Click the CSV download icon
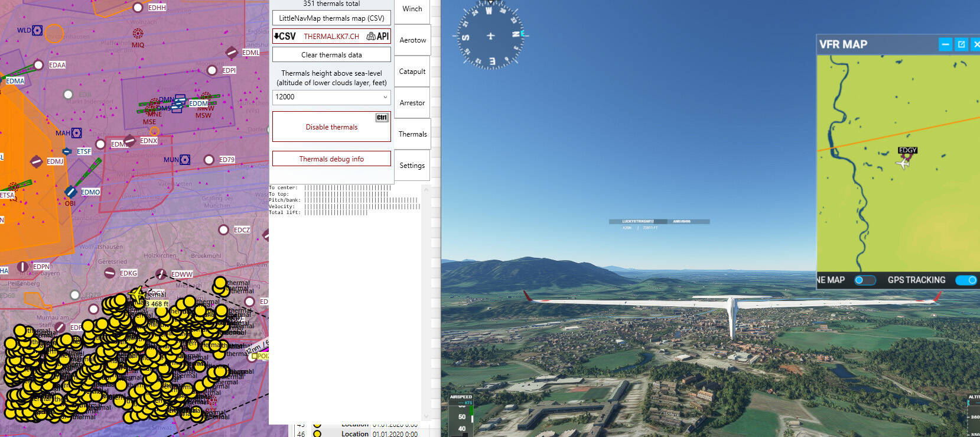 [285, 36]
